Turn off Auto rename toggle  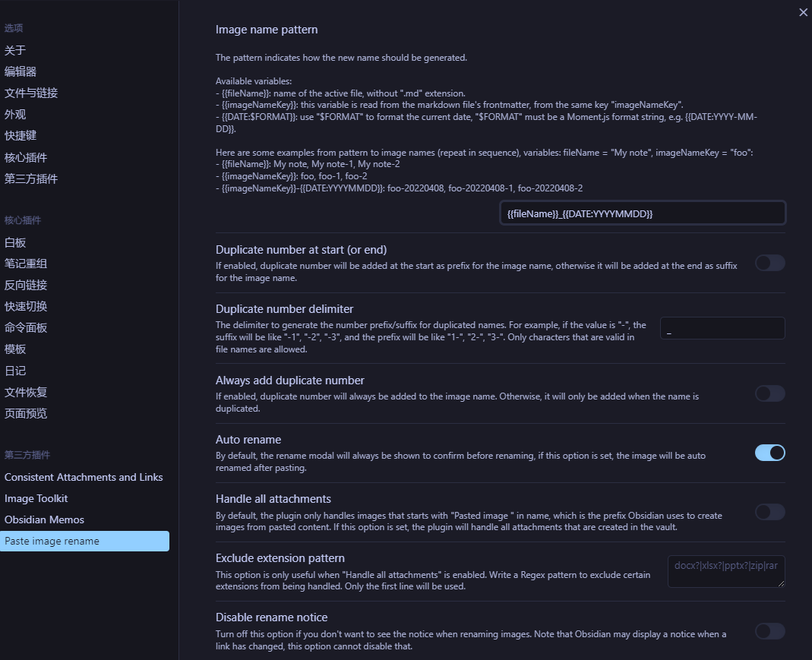[769, 453]
